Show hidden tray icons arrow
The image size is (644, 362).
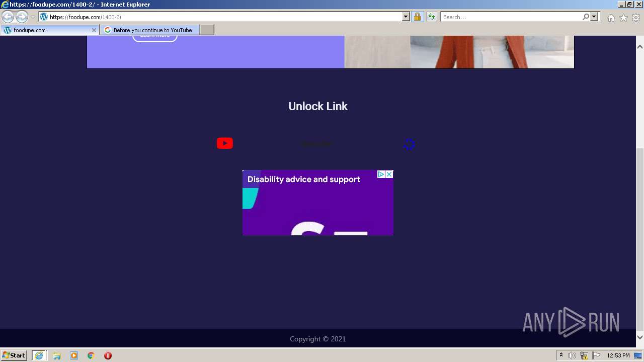coord(561,355)
